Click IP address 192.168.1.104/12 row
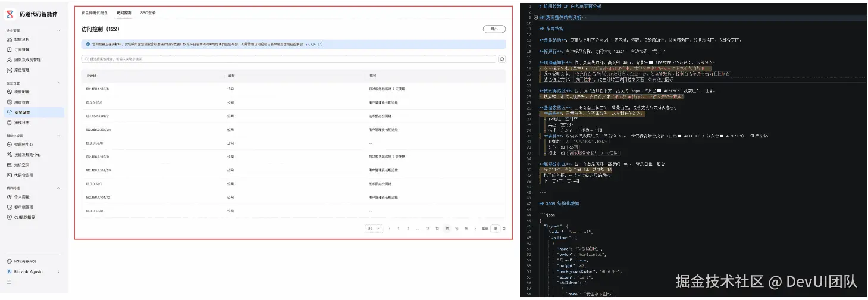 [98, 197]
